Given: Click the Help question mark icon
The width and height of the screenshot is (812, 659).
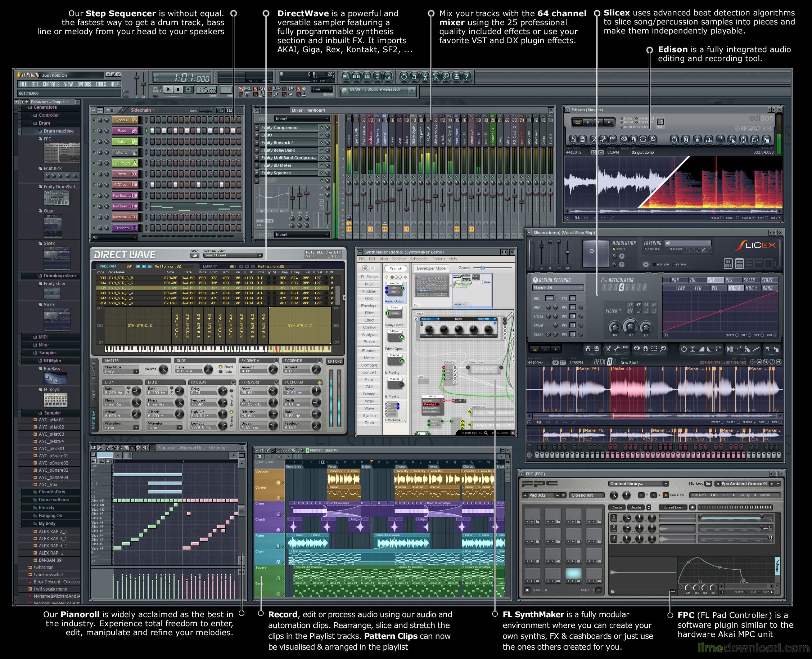Looking at the screenshot, I should pos(467,76).
